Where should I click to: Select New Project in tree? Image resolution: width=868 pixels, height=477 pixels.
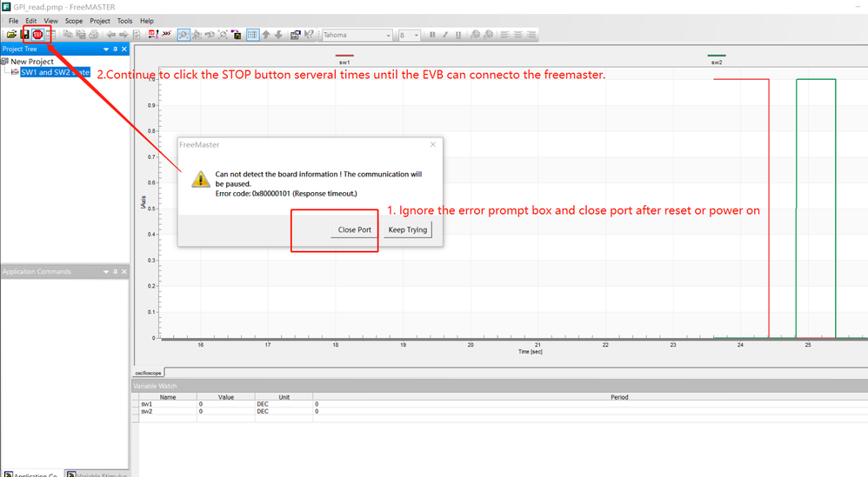(32, 62)
